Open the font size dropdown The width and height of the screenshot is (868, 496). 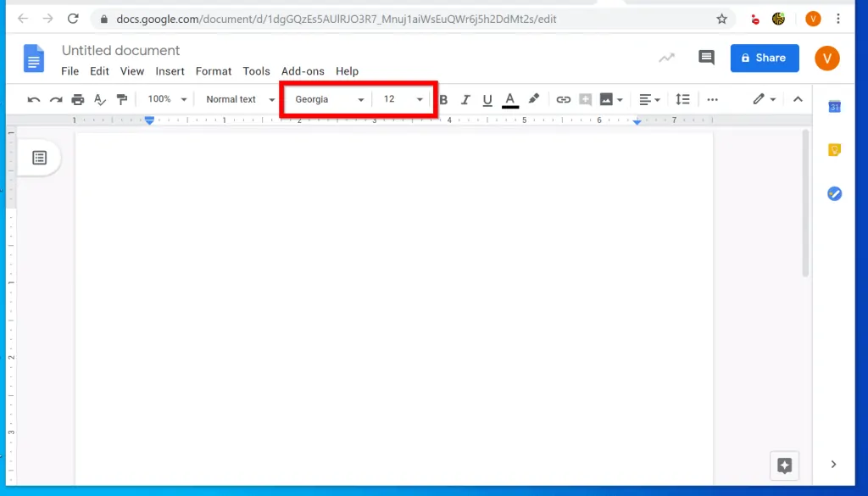tap(398, 99)
